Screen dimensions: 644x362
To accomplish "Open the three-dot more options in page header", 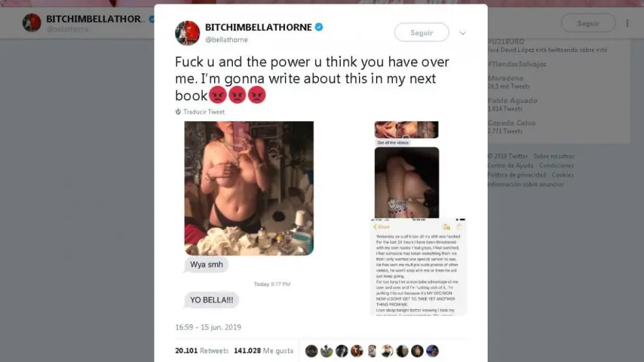I will (627, 23).
